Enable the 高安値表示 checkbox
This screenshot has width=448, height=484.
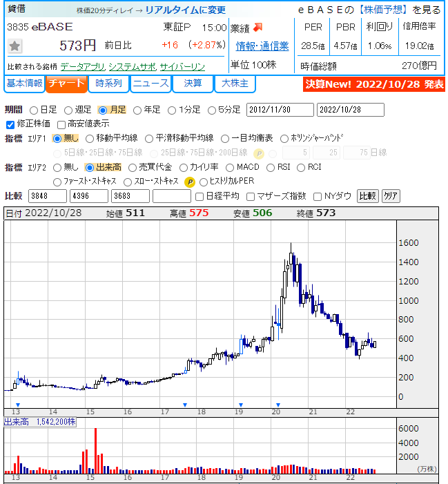[61, 125]
